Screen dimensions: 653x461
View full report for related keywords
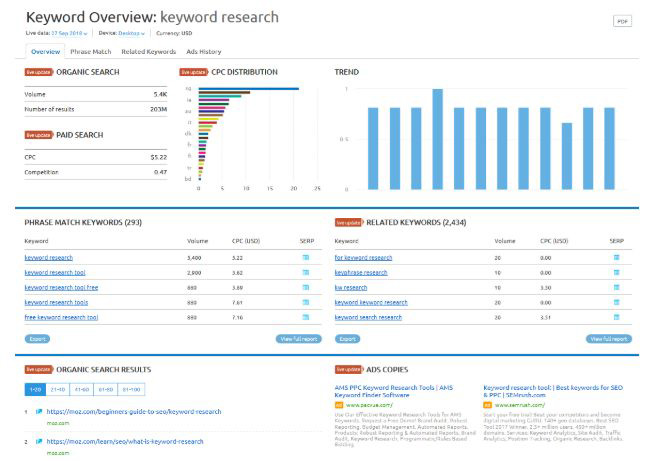609,339
